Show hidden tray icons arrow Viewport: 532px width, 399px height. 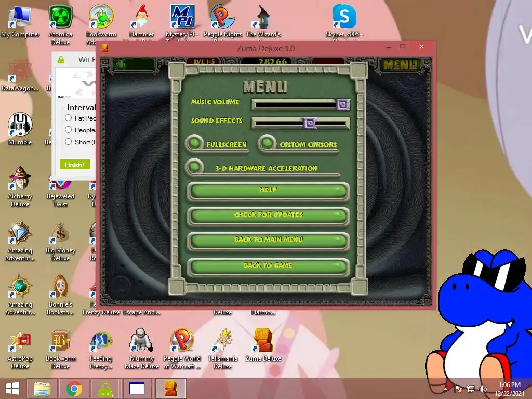point(445,389)
